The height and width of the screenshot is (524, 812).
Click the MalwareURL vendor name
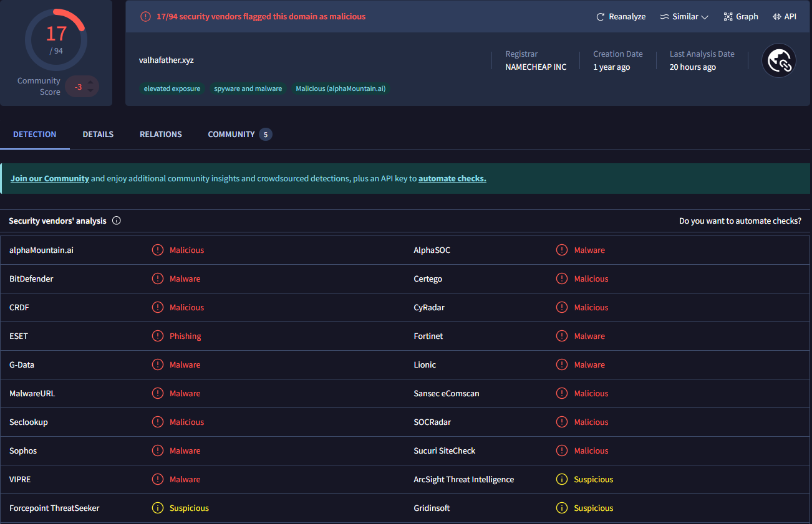click(x=32, y=393)
